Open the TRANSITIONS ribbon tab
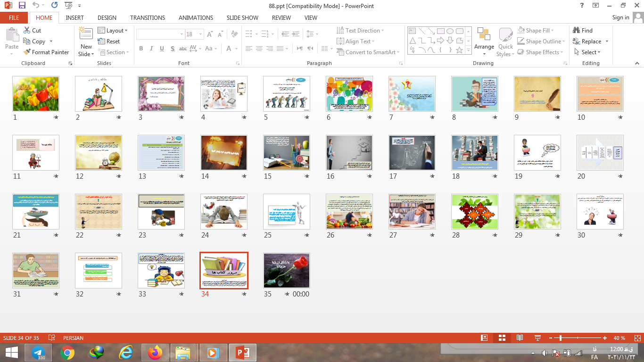Image resolution: width=644 pixels, height=362 pixels. click(x=148, y=18)
